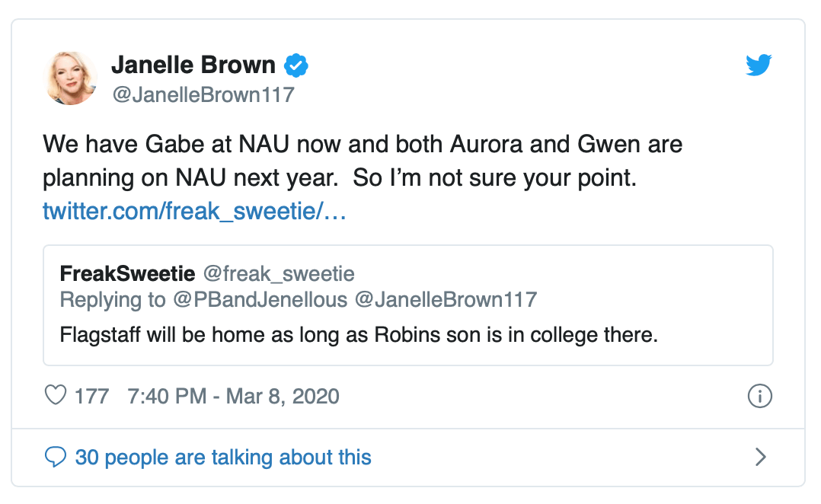The image size is (821, 504).
Task: Click @PBandJenellous in the replying-to line
Action: pyautogui.click(x=259, y=300)
